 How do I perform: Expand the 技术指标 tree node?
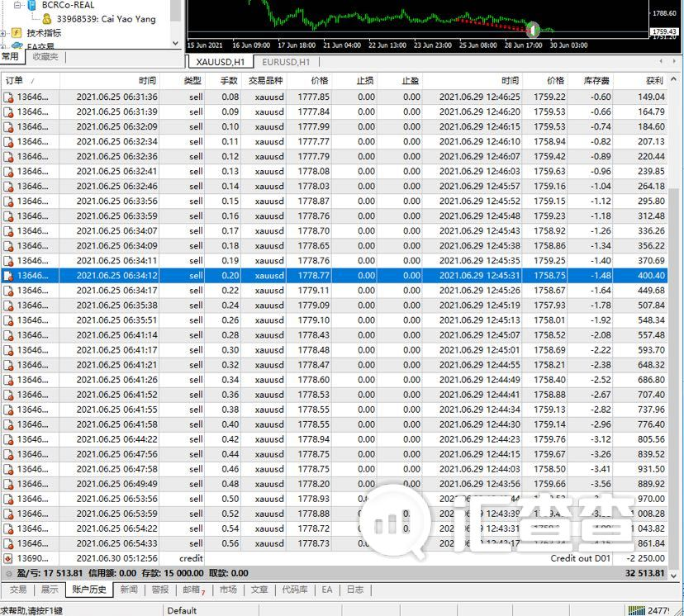(x=3, y=33)
